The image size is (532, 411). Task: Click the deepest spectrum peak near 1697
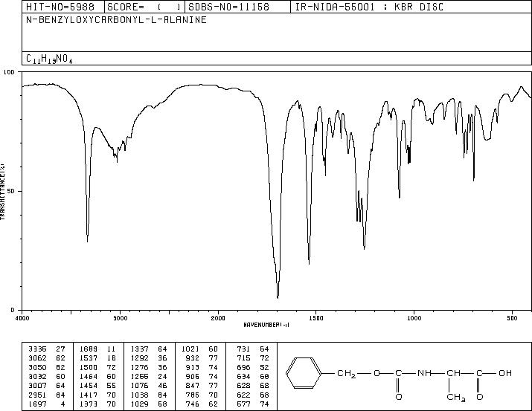point(278,297)
